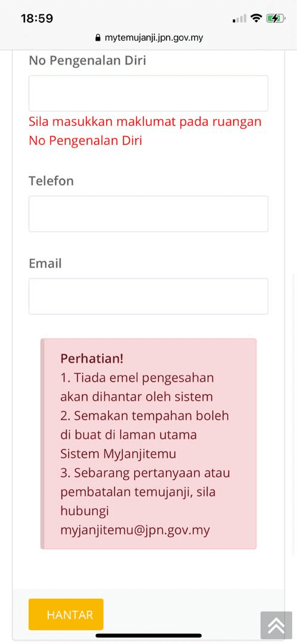Click the Telefon input field
This screenshot has height=644, width=297.
148,213
